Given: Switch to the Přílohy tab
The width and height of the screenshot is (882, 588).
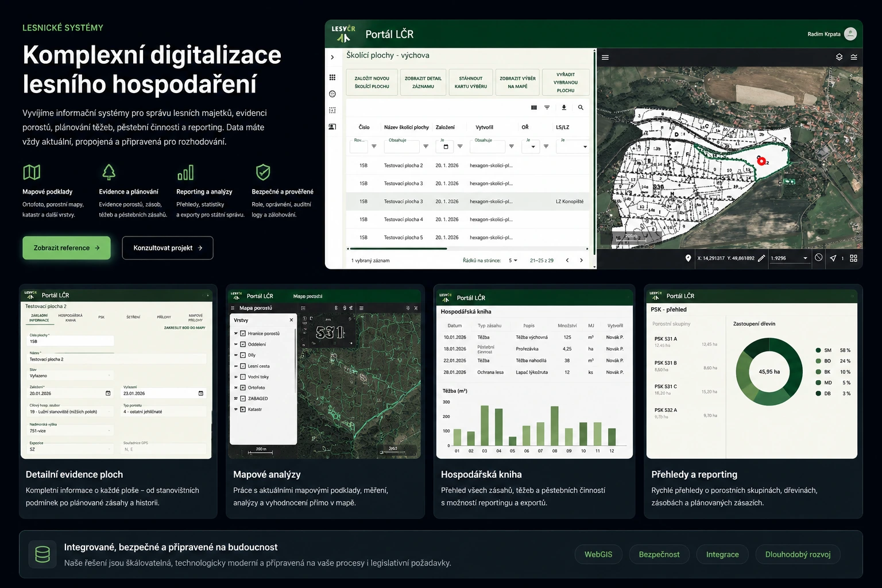Looking at the screenshot, I should click(x=164, y=317).
